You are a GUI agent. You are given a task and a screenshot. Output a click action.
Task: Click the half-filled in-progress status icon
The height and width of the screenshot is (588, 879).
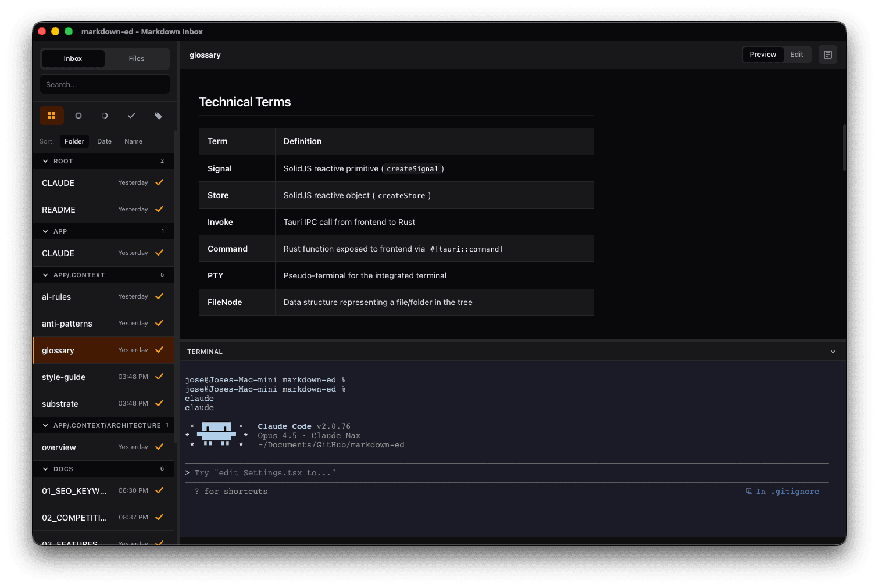coord(105,116)
